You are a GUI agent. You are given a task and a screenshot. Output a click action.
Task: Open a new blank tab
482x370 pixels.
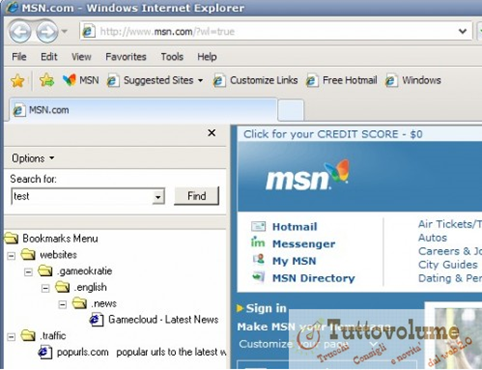[291, 110]
